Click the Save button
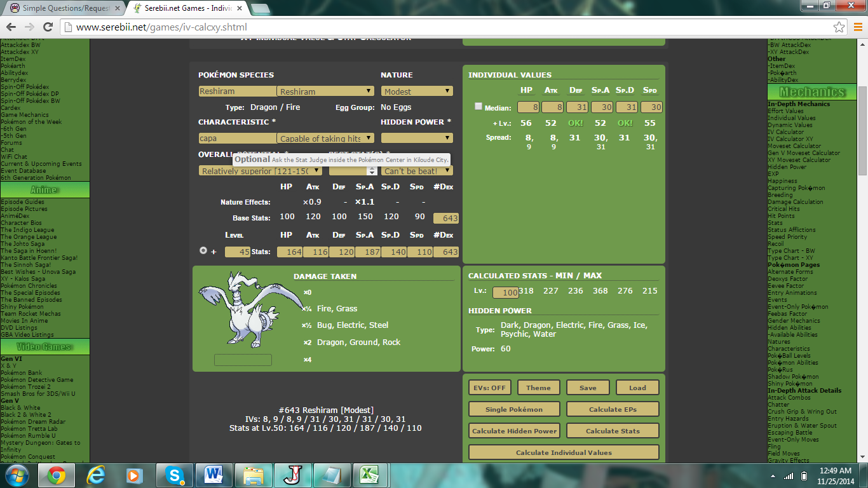The width and height of the screenshot is (868, 488). [x=588, y=388]
